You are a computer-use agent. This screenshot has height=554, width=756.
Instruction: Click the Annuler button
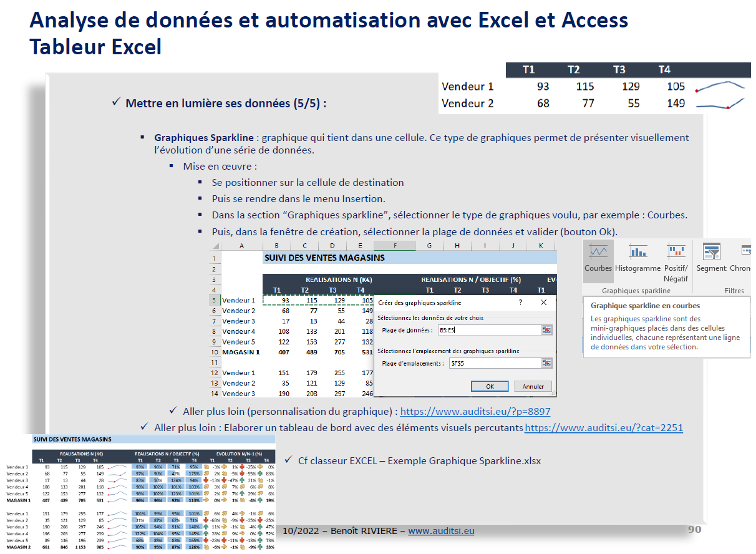[x=533, y=386]
